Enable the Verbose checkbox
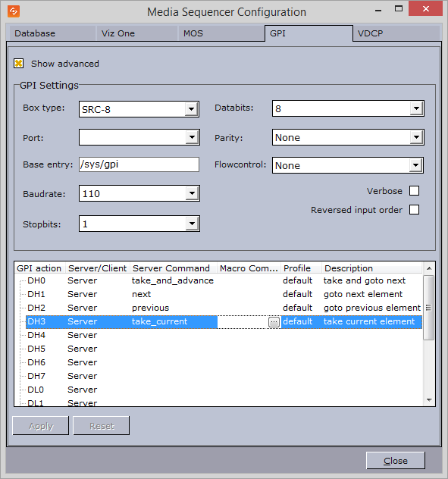 click(x=414, y=191)
